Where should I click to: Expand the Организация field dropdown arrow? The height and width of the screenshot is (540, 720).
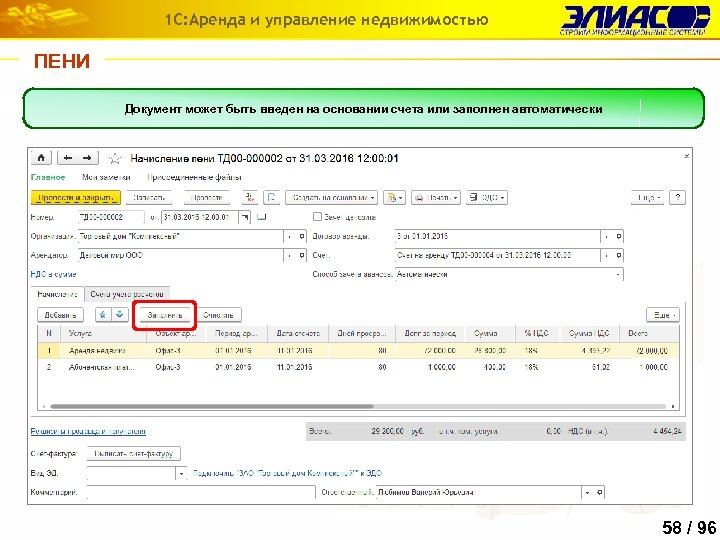coord(289,236)
